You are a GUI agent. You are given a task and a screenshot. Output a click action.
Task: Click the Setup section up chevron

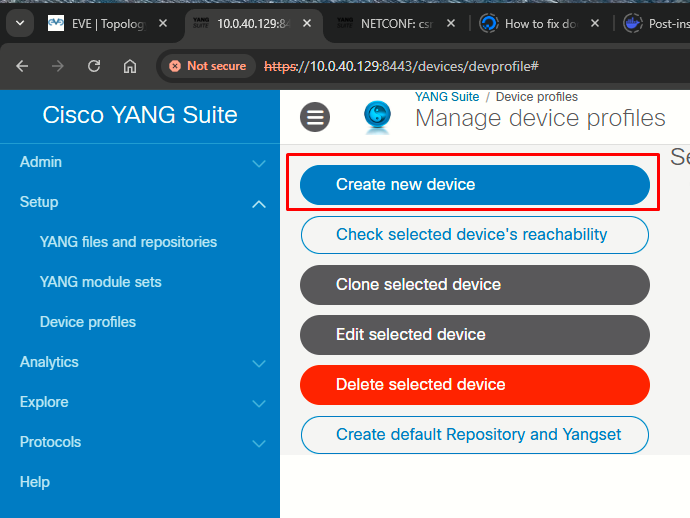[259, 204]
